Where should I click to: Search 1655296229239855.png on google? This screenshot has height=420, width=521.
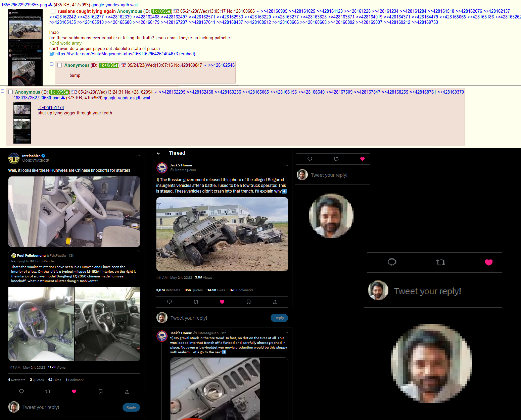(x=98, y=5)
